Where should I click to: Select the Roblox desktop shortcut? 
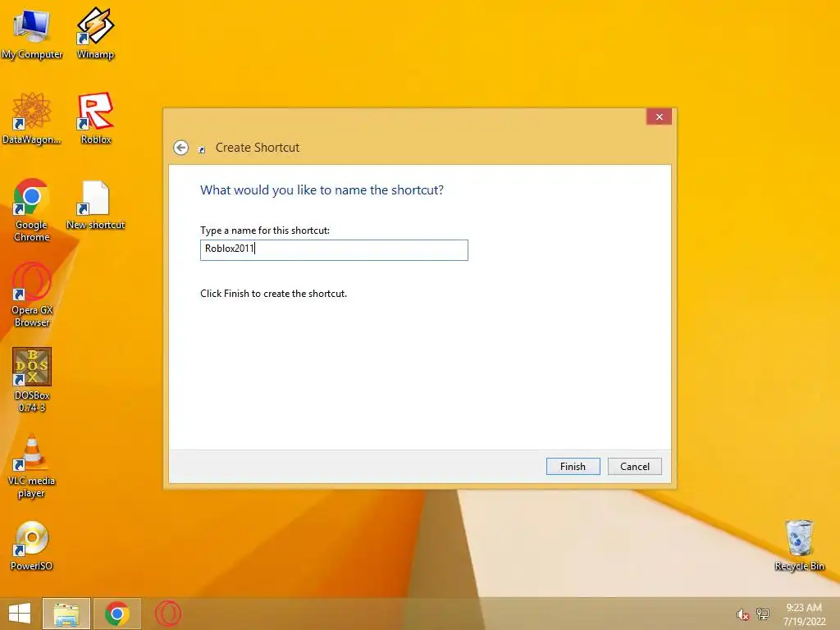point(95,118)
